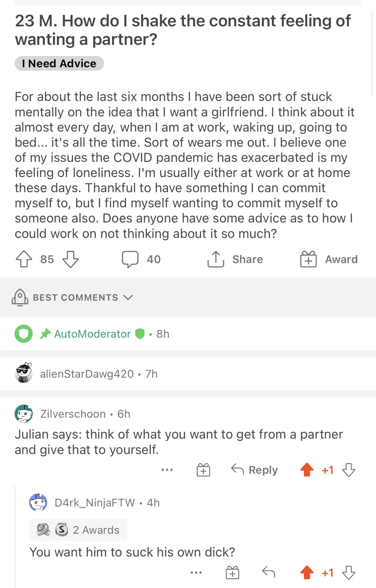Reply to Zilverschoon's comment
This screenshot has height=588, width=376.
coord(254,470)
